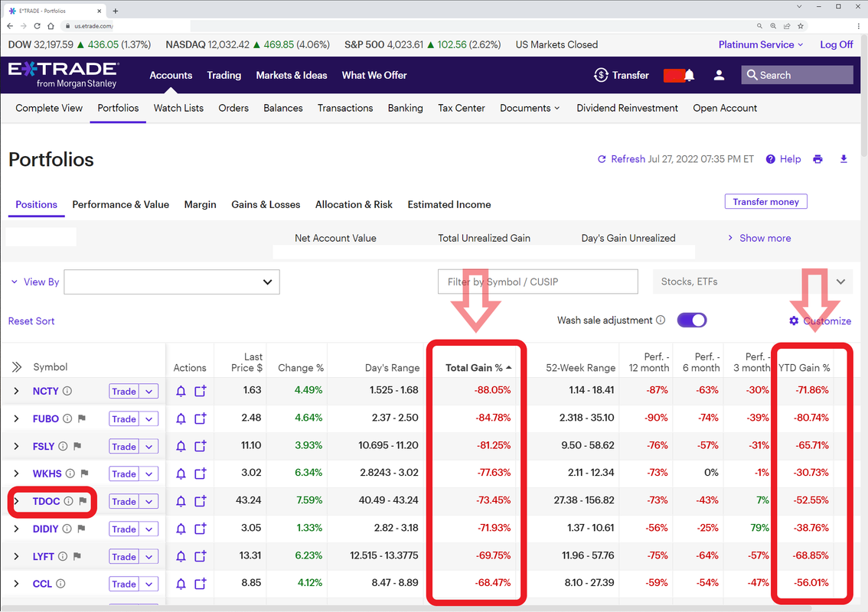Expand the FUBO position row
The height and width of the screenshot is (612, 868).
click(x=17, y=419)
